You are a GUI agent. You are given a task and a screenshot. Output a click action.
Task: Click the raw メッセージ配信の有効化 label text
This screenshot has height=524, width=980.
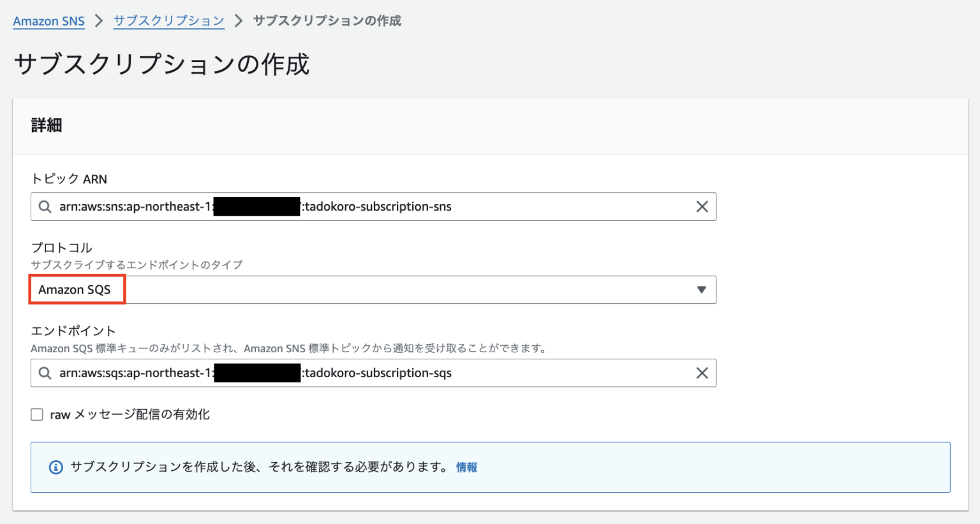[130, 415]
